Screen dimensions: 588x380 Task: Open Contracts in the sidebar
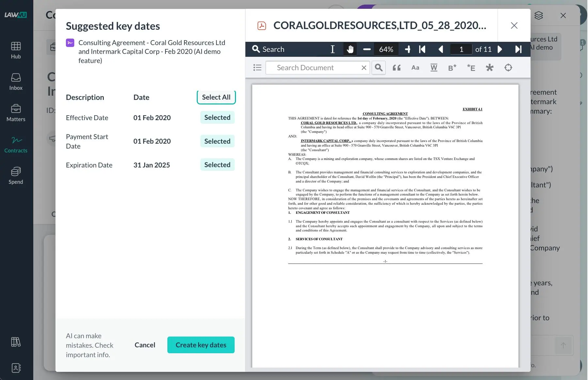coord(16,144)
